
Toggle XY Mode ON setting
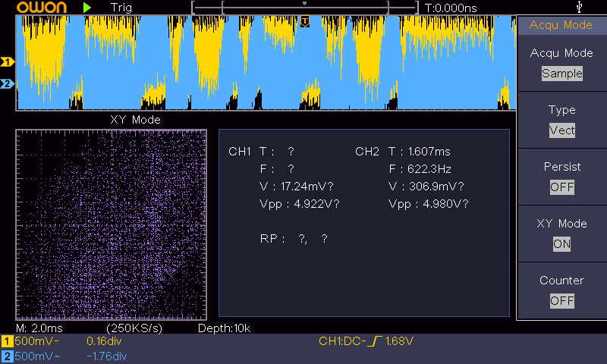(x=561, y=244)
